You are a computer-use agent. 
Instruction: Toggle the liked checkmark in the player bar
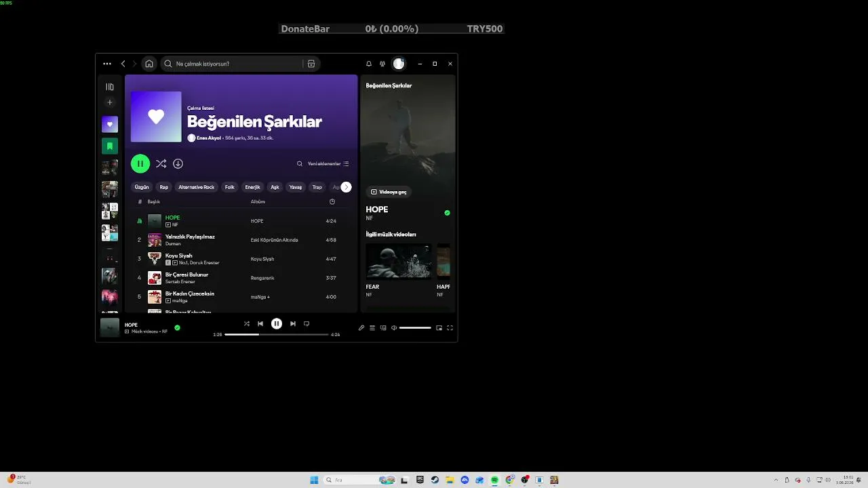(177, 327)
